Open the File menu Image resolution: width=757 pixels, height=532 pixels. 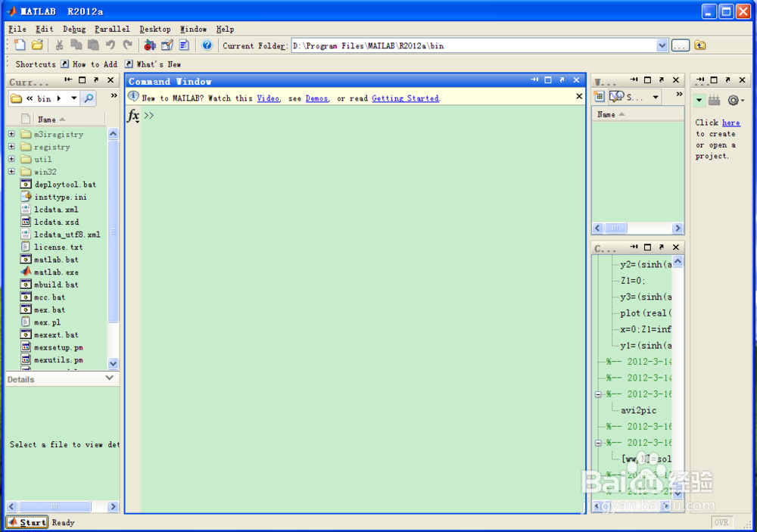17,29
